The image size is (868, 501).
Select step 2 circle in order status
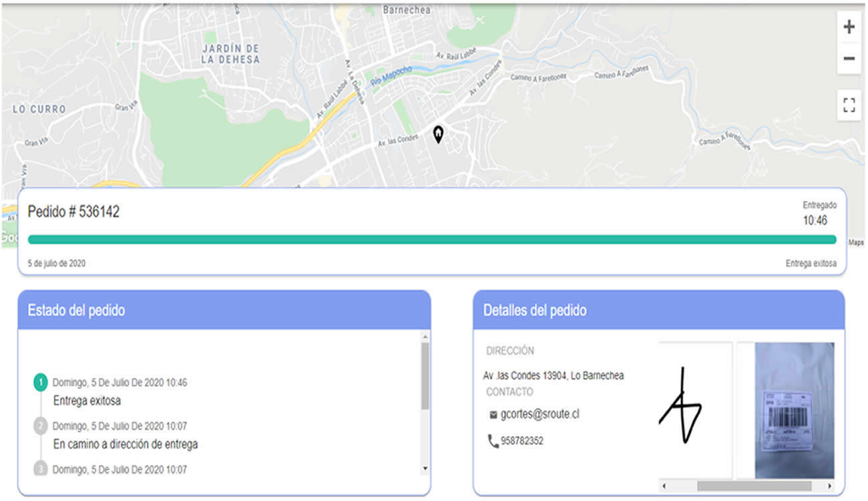tap(41, 426)
